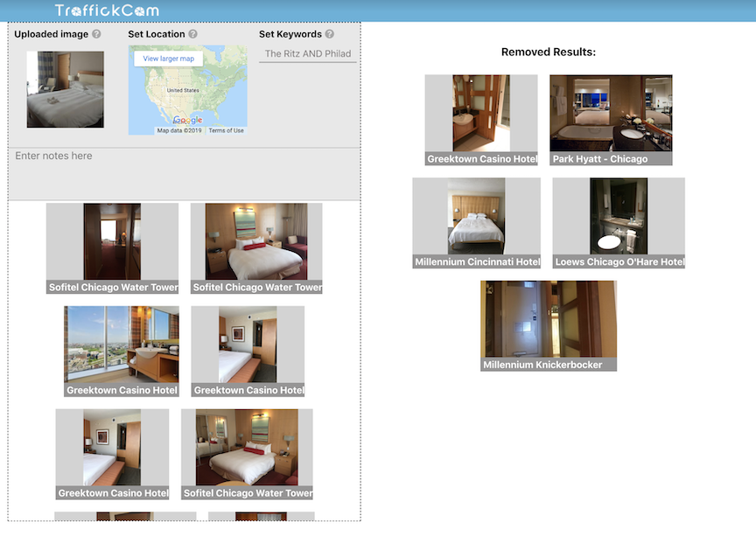756x536 pixels.
Task: Restore removed Loews Chicago O'Hare Hotel result
Action: coord(619,223)
